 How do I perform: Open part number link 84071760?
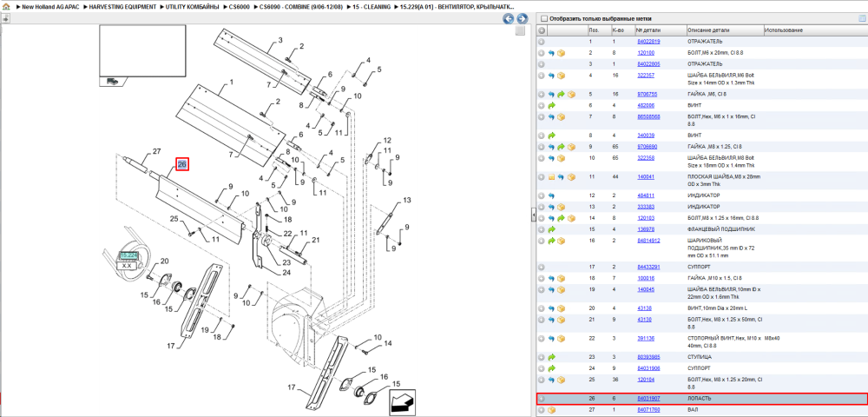click(x=648, y=410)
